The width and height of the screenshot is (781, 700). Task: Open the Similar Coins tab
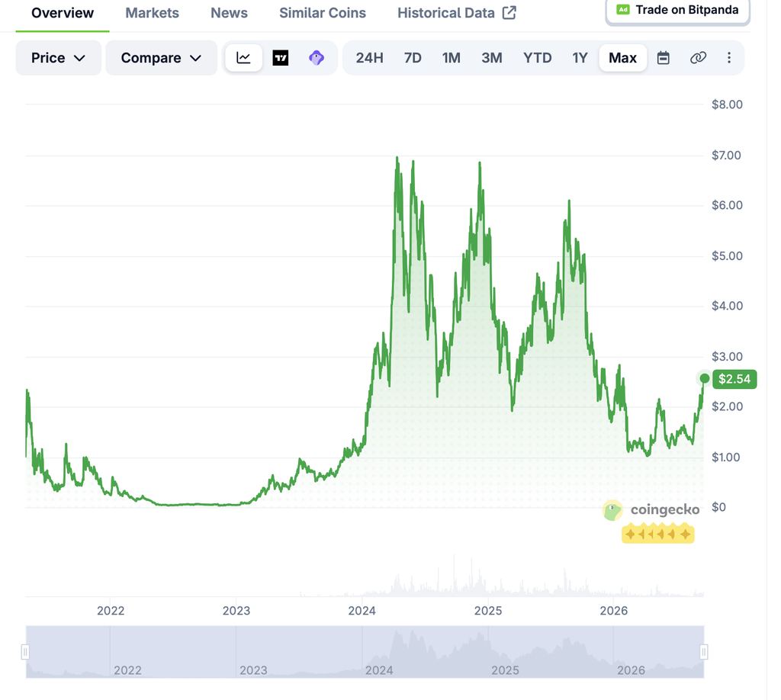point(323,13)
